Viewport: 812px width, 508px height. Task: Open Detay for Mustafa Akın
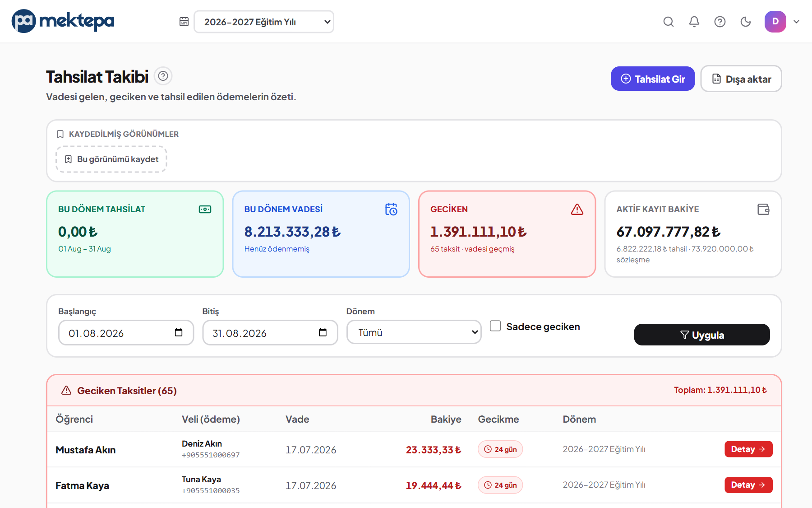click(x=748, y=449)
